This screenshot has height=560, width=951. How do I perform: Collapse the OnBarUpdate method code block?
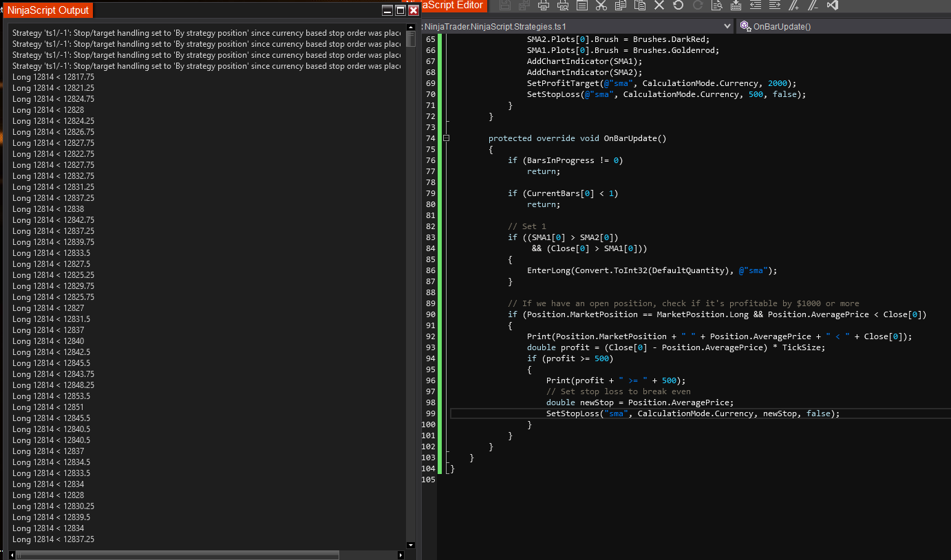(446, 138)
